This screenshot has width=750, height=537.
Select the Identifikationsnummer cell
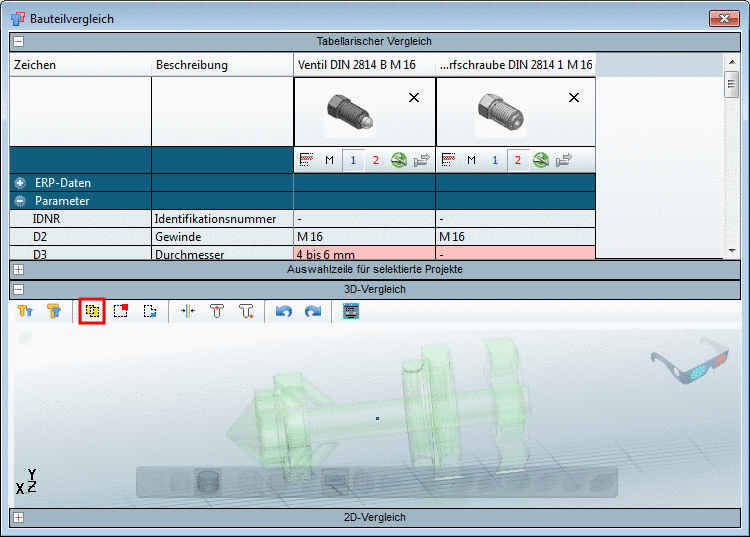click(x=222, y=219)
